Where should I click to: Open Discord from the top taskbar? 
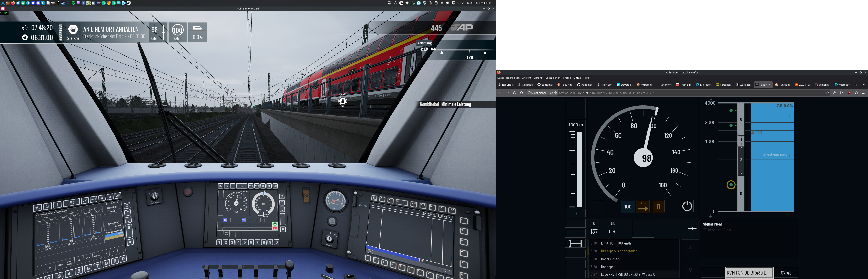pos(38,3)
